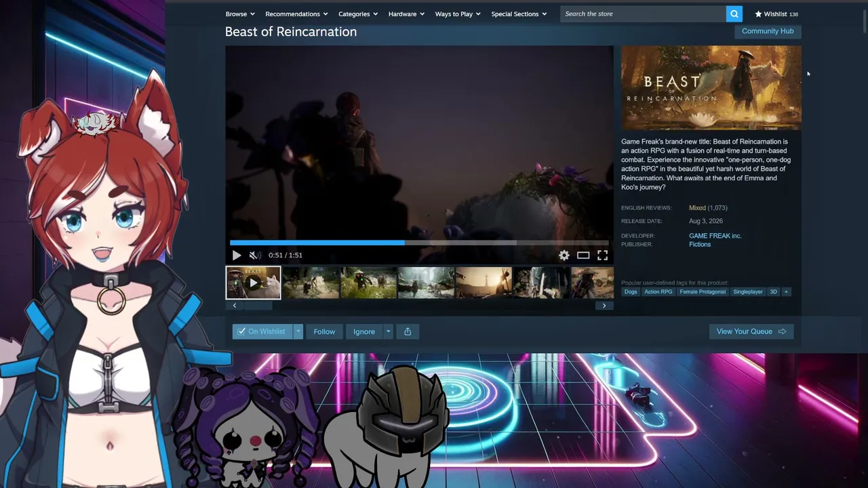Viewport: 868px width, 488px height.
Task: Unmute the trailer audio
Action: [254, 256]
